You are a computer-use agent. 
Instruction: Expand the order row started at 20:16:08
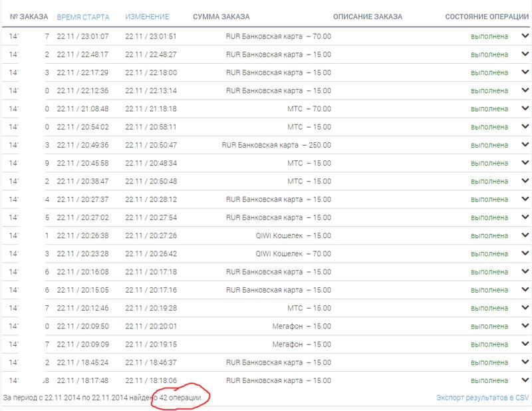click(525, 271)
